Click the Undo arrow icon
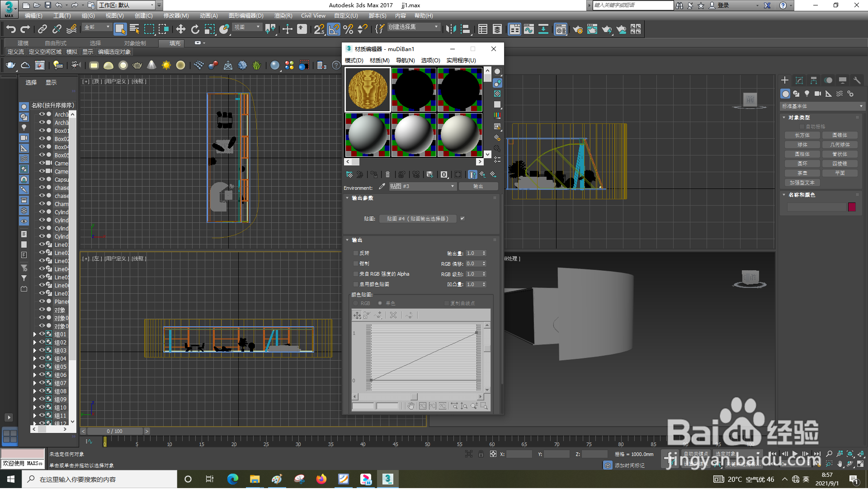This screenshot has width=868, height=489. (x=11, y=29)
